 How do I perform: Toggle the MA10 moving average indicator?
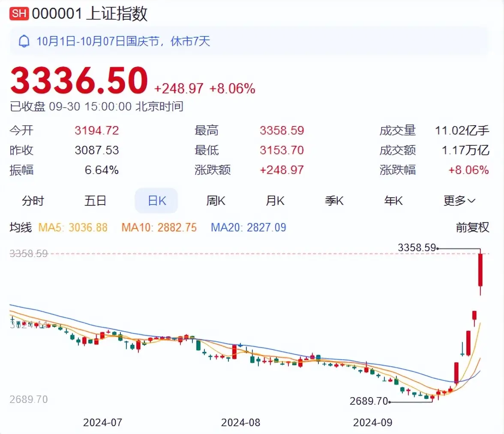tap(159, 227)
